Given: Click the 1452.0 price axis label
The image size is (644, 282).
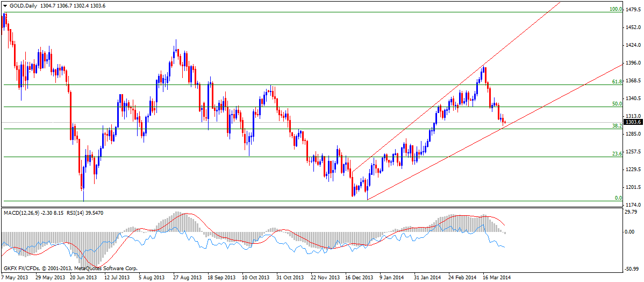Looking at the screenshot, I should (634, 27).
